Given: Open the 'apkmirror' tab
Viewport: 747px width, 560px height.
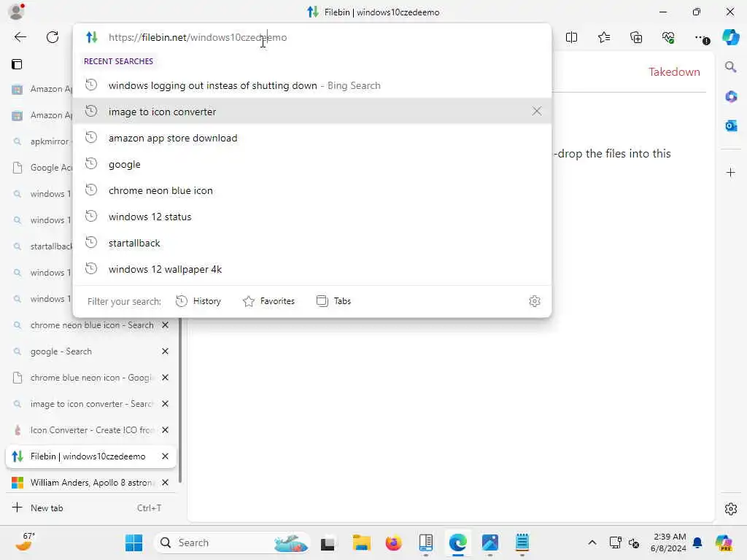Looking at the screenshot, I should coord(40,141).
